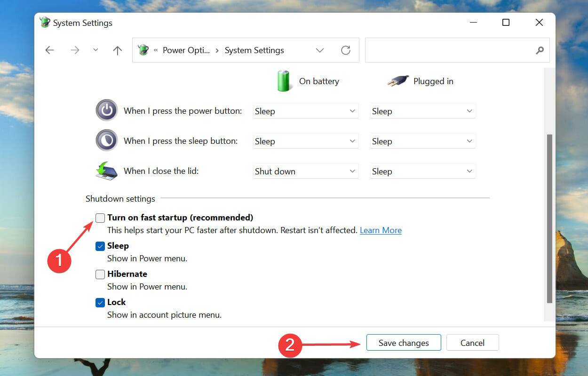Enable Turn on fast startup
The image size is (588, 376).
[100, 218]
